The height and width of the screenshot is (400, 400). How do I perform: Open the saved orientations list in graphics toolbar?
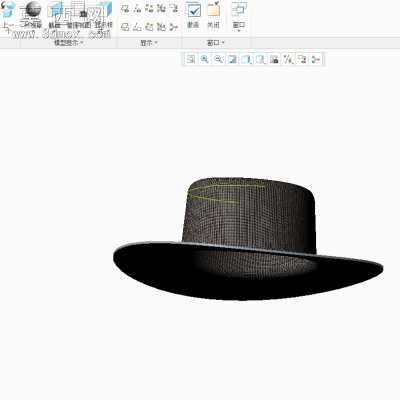[x=260, y=60]
